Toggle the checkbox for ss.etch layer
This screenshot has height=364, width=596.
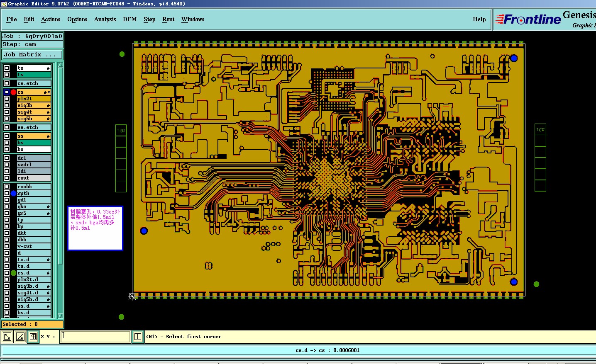tap(7, 127)
